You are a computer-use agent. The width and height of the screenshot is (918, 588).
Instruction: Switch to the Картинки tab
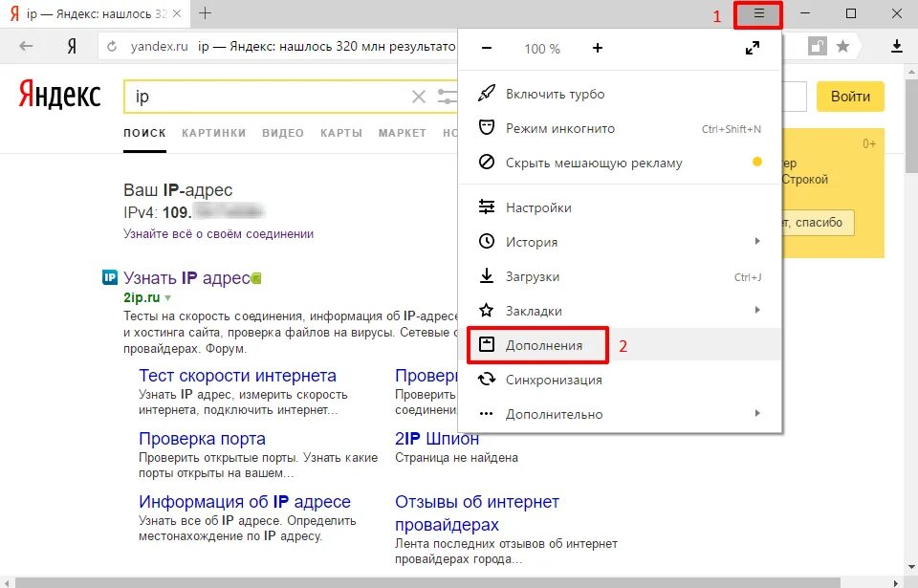(x=213, y=133)
